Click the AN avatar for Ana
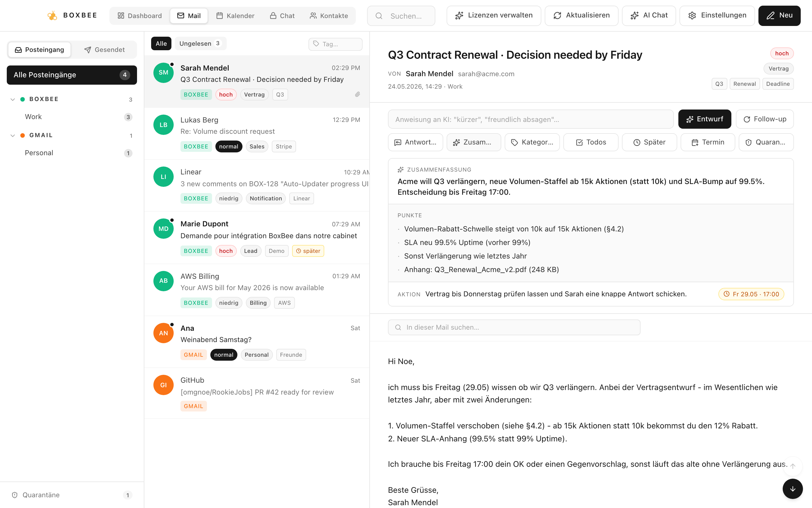Screen dimensions: 812x508 164,333
